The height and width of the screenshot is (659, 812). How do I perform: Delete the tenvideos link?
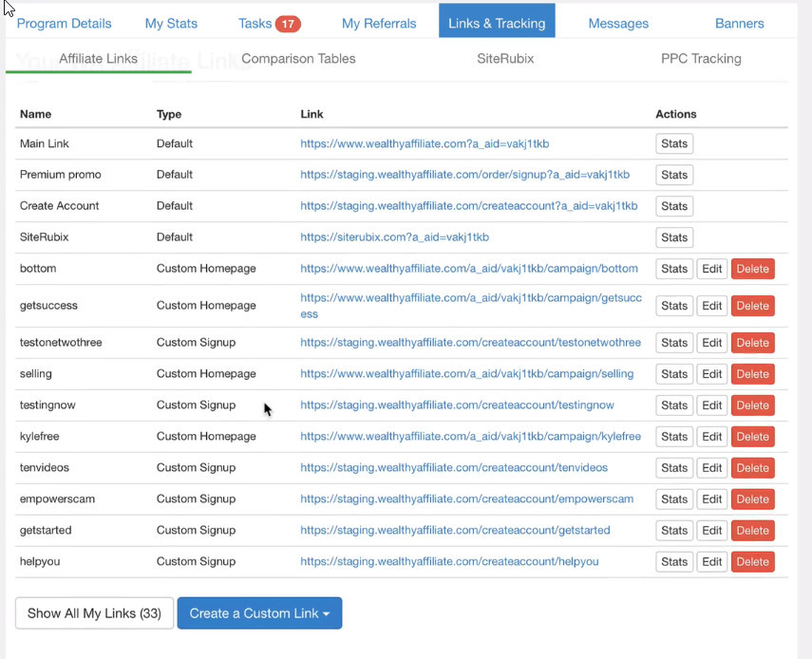(x=753, y=467)
